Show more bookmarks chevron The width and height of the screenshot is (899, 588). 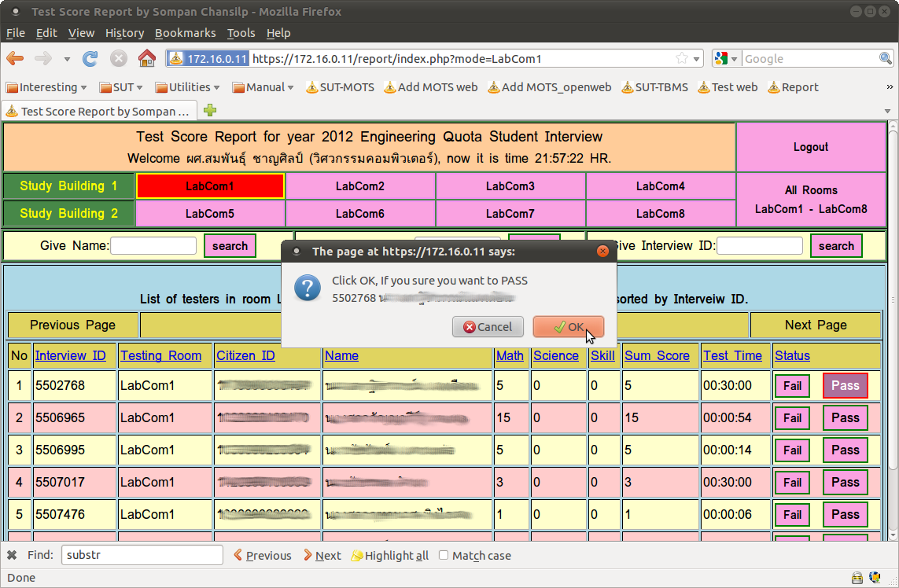pos(890,87)
